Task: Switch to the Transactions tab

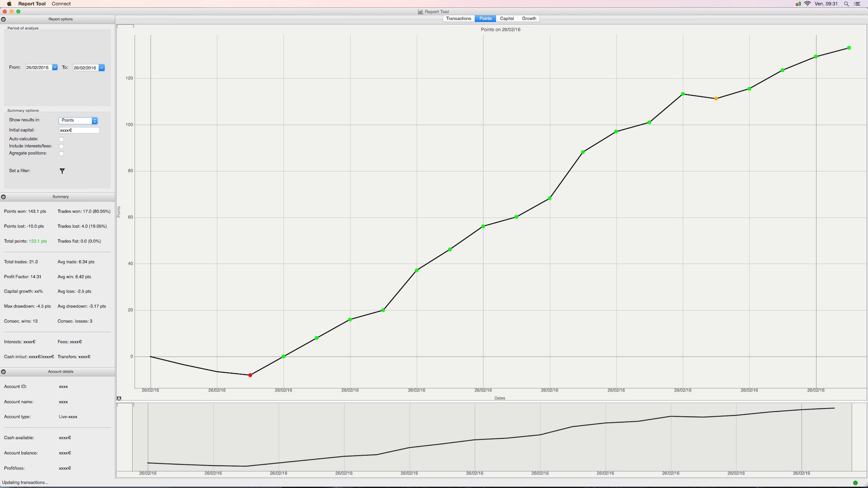Action: click(458, 19)
